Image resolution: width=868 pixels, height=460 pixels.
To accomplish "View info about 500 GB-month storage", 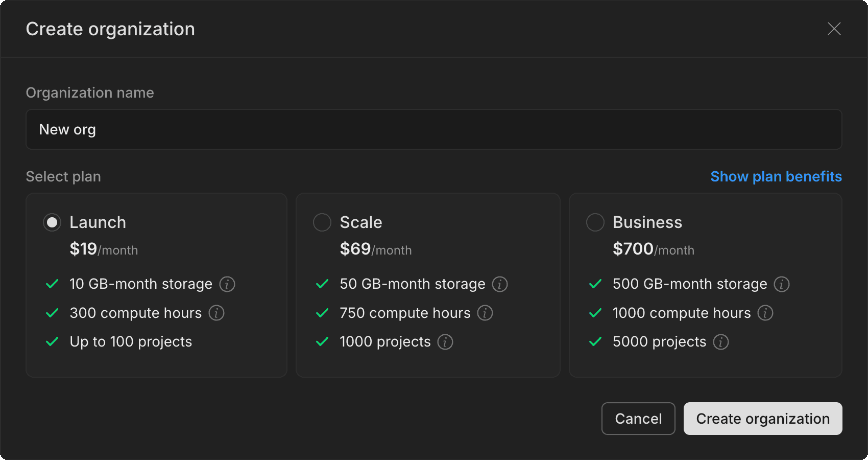I will (x=781, y=284).
